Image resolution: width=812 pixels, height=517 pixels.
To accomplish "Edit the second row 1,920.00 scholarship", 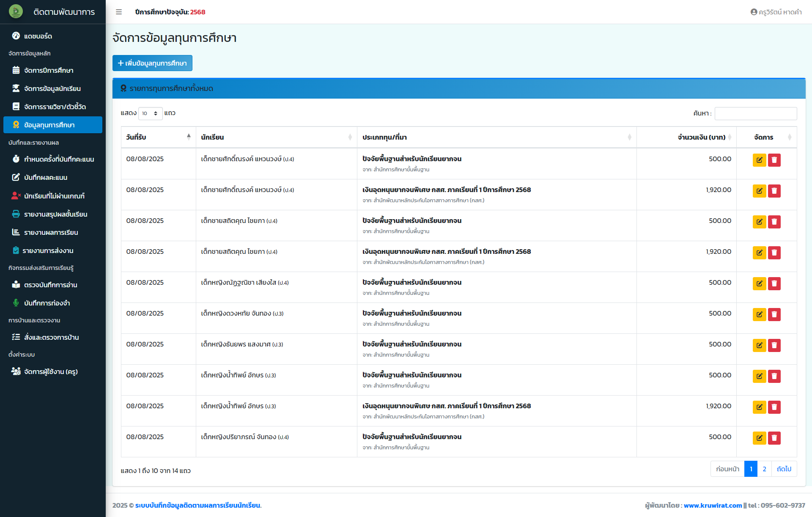I will (759, 191).
